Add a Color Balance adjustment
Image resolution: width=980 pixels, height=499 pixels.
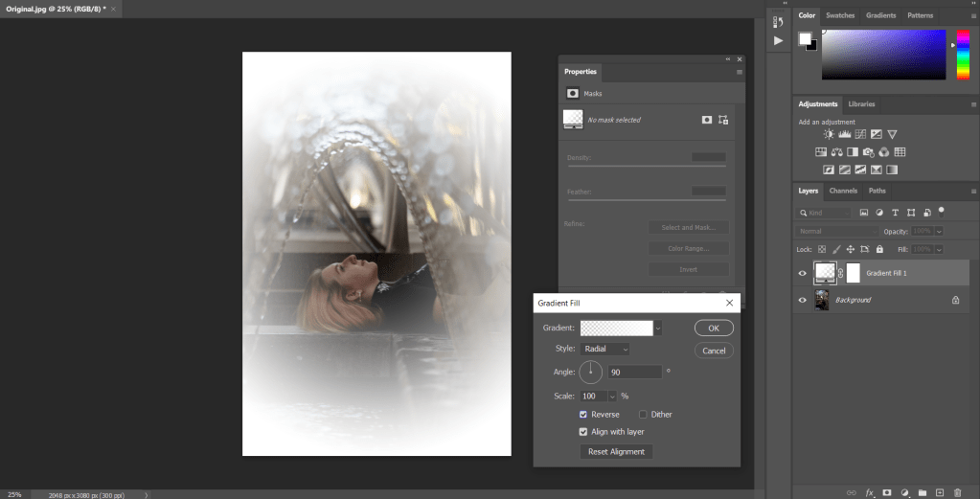coord(836,152)
